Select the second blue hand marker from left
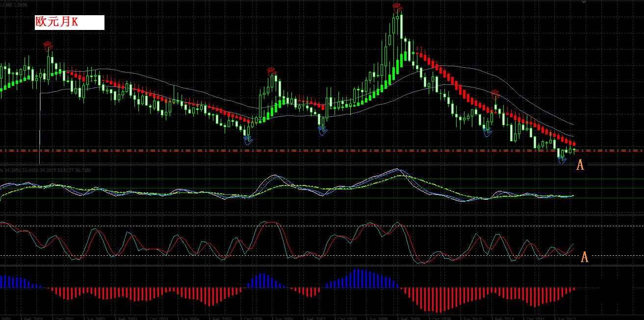Image resolution: width=644 pixels, height=320 pixels. pos(322,130)
